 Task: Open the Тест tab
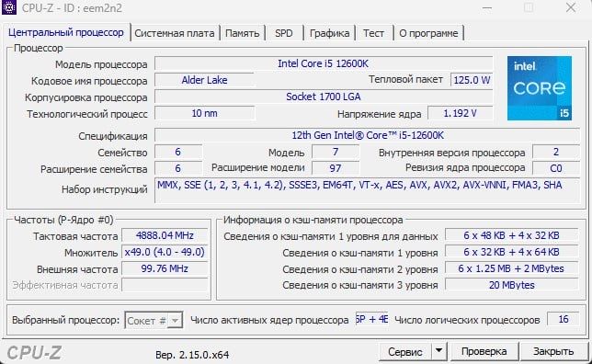coord(373,33)
